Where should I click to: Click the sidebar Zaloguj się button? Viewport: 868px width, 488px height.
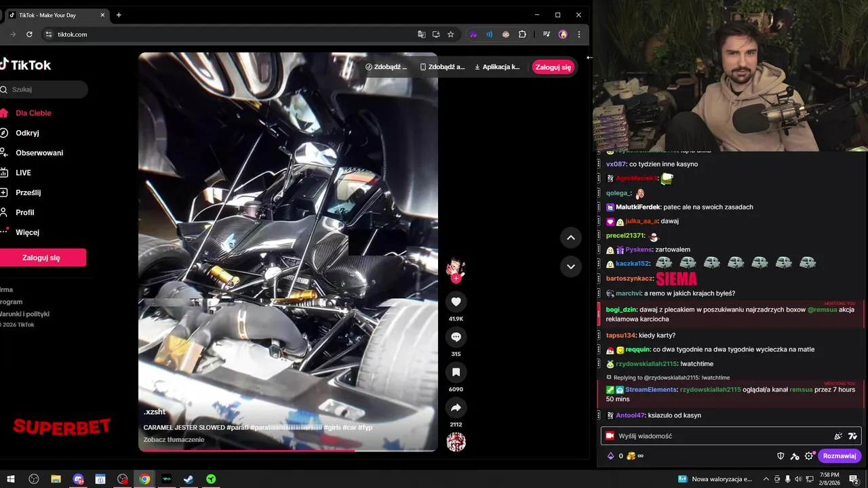[41, 258]
